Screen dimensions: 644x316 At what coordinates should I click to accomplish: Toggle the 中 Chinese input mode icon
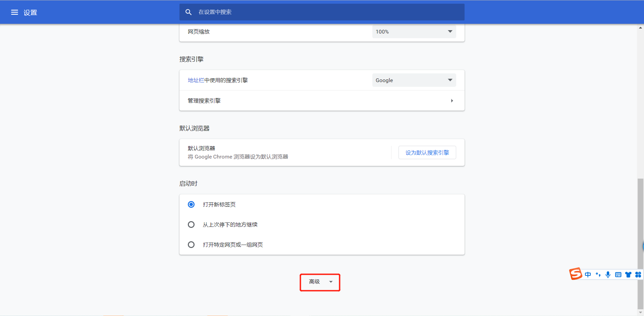pos(588,275)
